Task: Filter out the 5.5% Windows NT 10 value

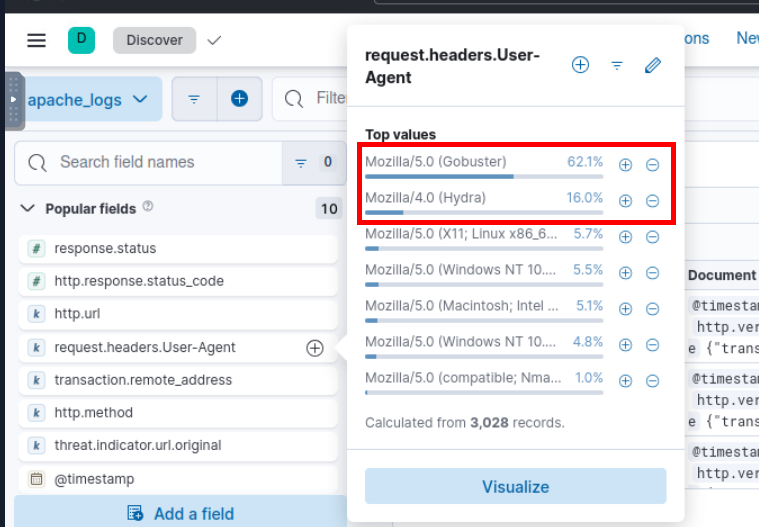Action: point(653,273)
